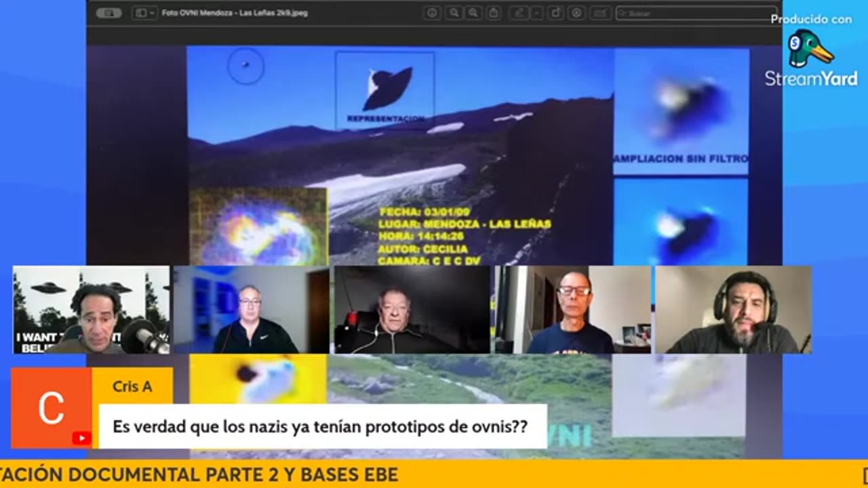The image size is (868, 488).
Task: Select webcam of man with red glasses
Action: click(572, 310)
